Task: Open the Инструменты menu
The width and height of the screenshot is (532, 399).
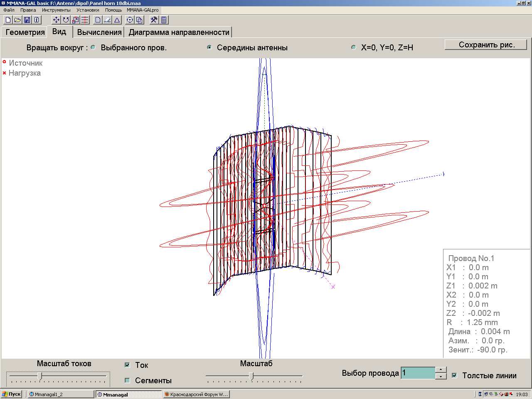Action: pos(56,10)
